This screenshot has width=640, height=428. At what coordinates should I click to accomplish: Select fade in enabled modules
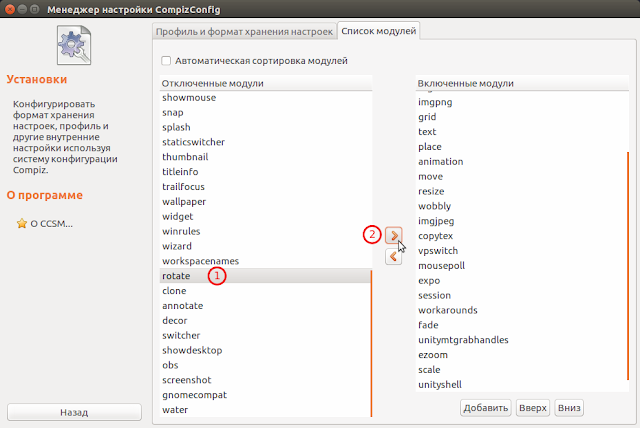click(521, 325)
